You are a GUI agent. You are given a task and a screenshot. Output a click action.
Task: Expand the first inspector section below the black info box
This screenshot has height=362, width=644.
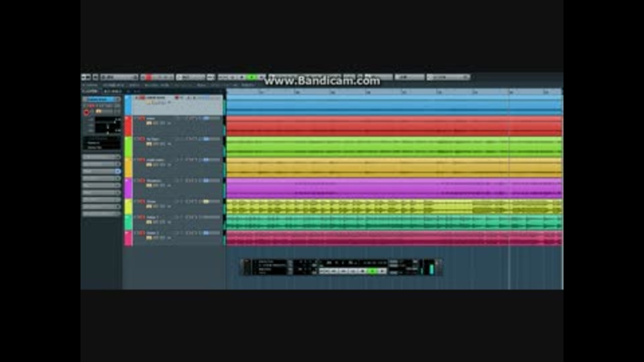coord(101,157)
